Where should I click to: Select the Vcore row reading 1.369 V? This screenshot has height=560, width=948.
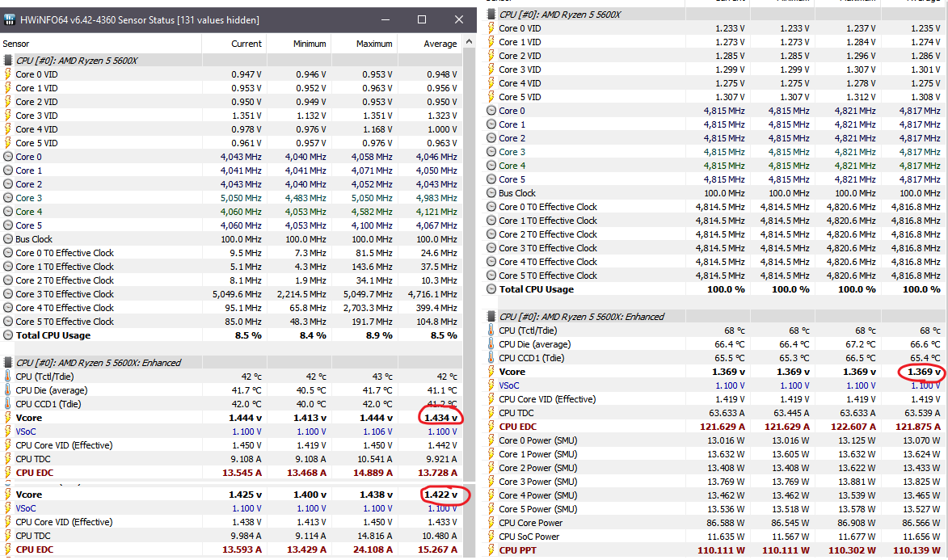point(512,372)
